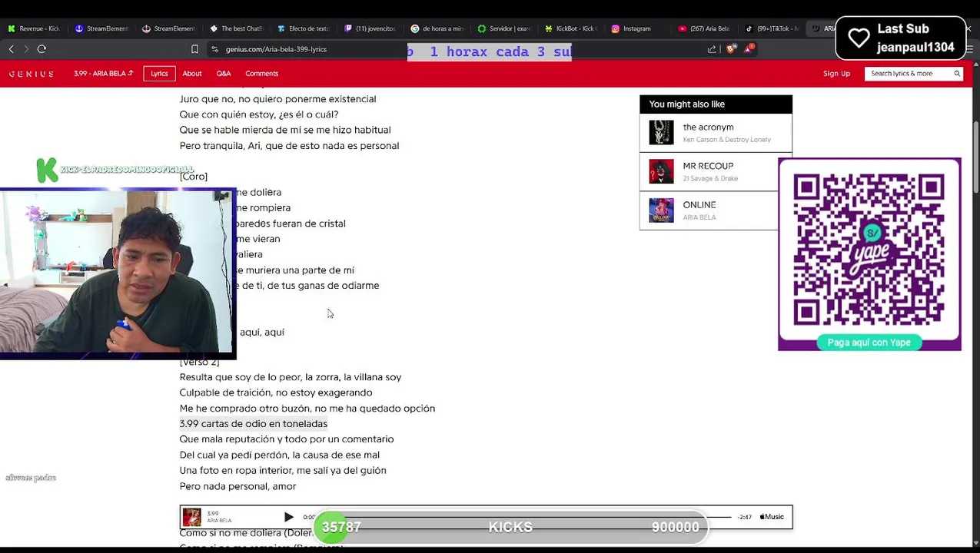
Task: Open the About section
Action: pyautogui.click(x=192, y=74)
